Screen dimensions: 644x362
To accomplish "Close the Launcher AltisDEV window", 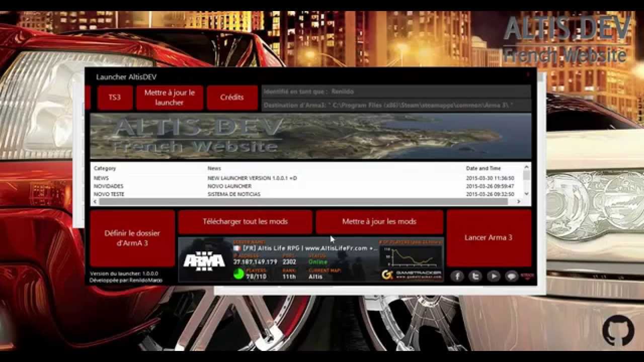I will [528, 75].
